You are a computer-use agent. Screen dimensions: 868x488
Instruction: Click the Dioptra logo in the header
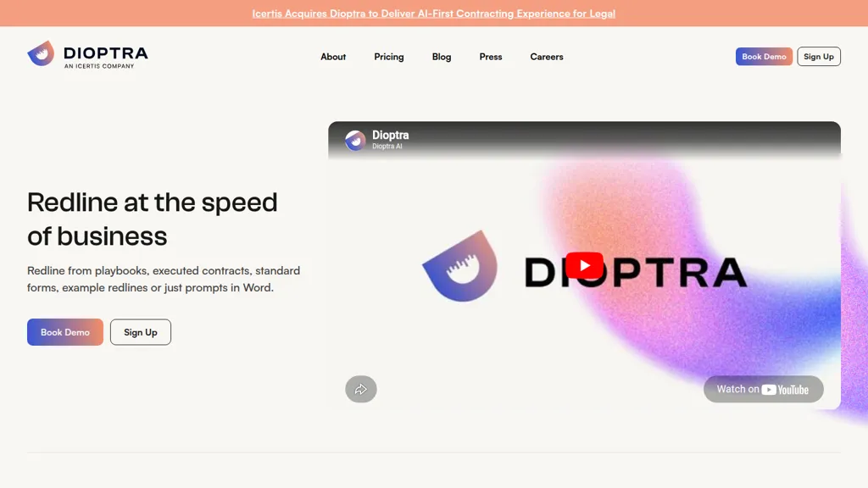(x=87, y=54)
